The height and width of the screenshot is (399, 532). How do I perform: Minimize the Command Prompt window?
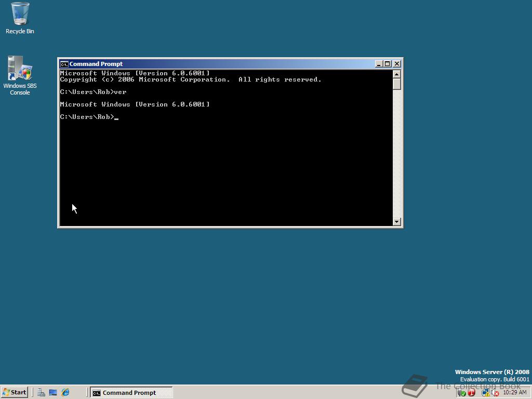(379, 64)
